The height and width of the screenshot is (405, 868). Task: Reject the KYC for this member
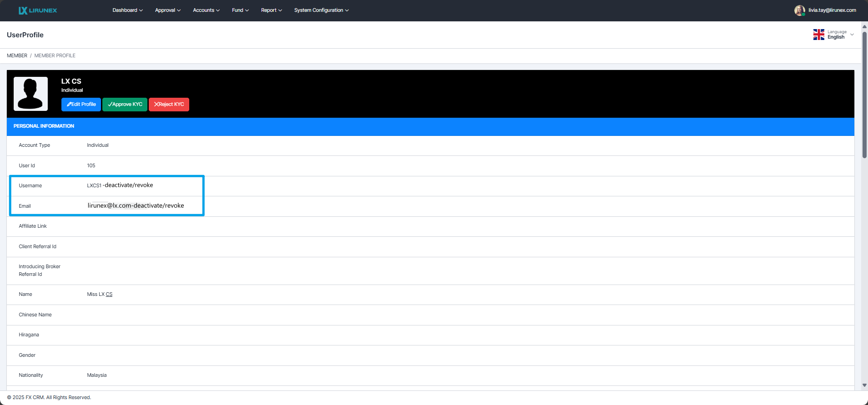click(169, 105)
